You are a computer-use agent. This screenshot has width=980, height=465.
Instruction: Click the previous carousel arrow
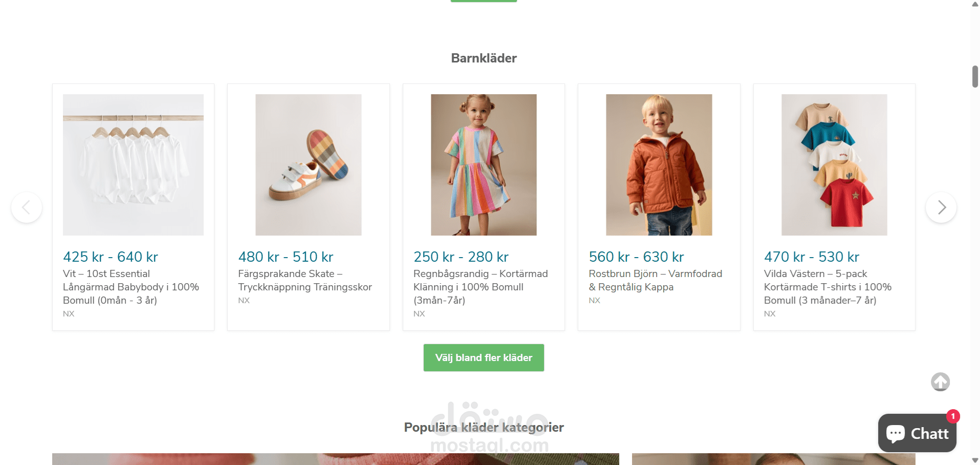click(27, 207)
